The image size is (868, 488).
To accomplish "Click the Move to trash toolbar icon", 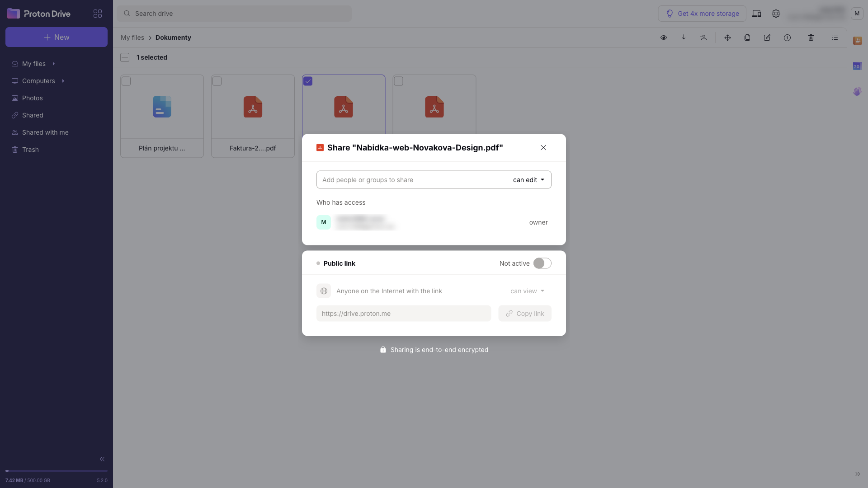I will coord(811,38).
